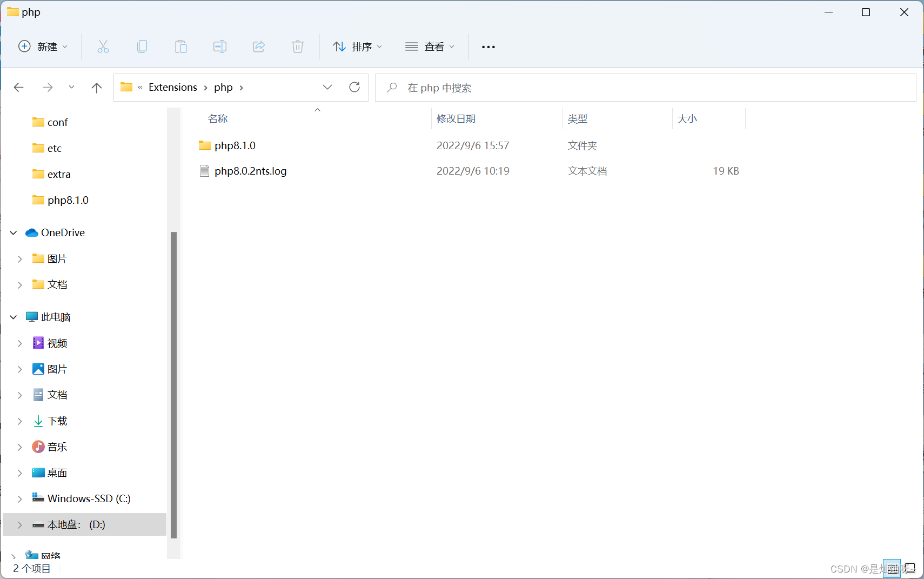The image size is (924, 579).
Task: Expand 图片 under OneDrive
Action: tap(20, 258)
